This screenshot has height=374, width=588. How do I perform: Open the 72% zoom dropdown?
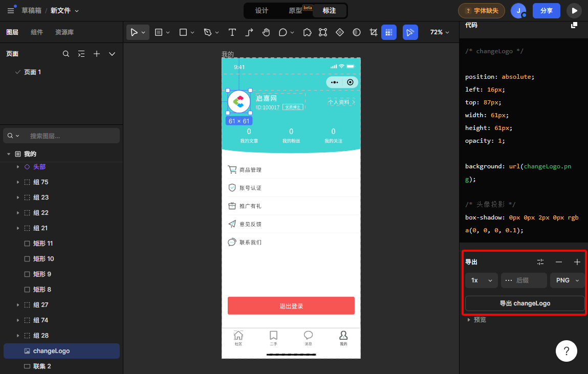[x=440, y=32]
